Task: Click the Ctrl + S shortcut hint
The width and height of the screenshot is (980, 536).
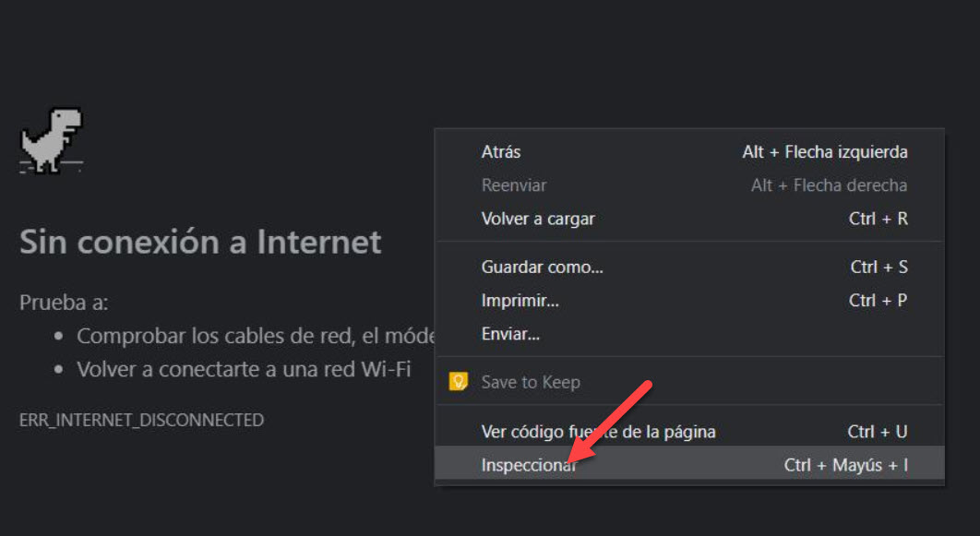Action: point(878,268)
